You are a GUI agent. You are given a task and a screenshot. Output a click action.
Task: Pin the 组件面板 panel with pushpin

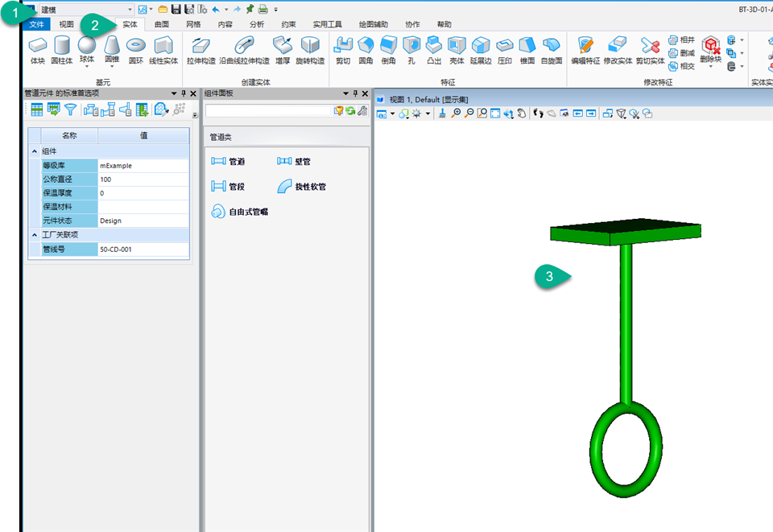coord(355,93)
